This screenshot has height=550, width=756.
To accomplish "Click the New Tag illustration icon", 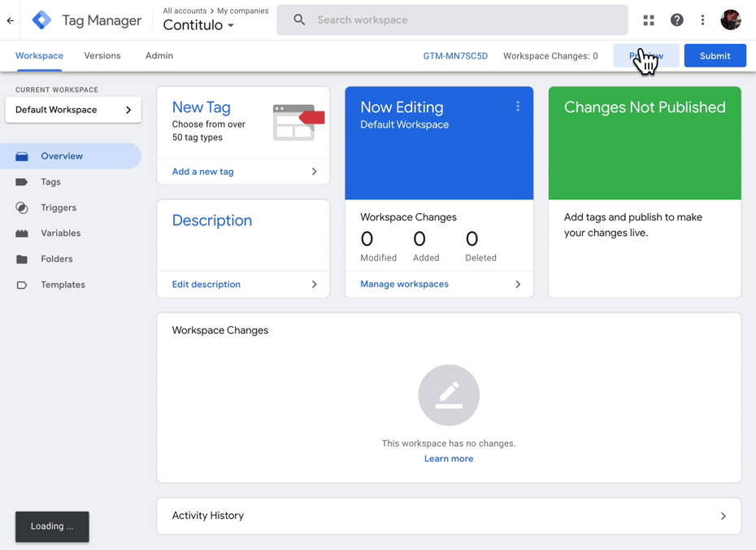I will tap(298, 122).
